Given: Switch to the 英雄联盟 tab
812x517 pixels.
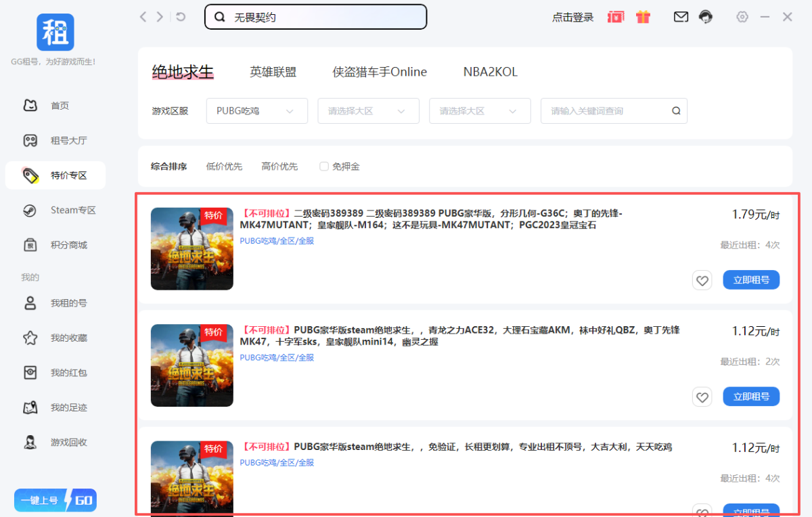Looking at the screenshot, I should coord(273,72).
